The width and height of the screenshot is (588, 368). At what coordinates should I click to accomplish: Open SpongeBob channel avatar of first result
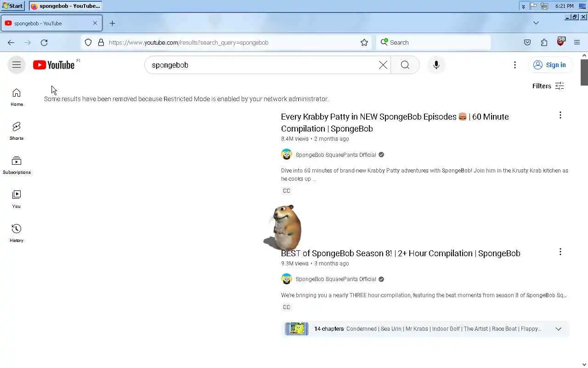(x=286, y=155)
